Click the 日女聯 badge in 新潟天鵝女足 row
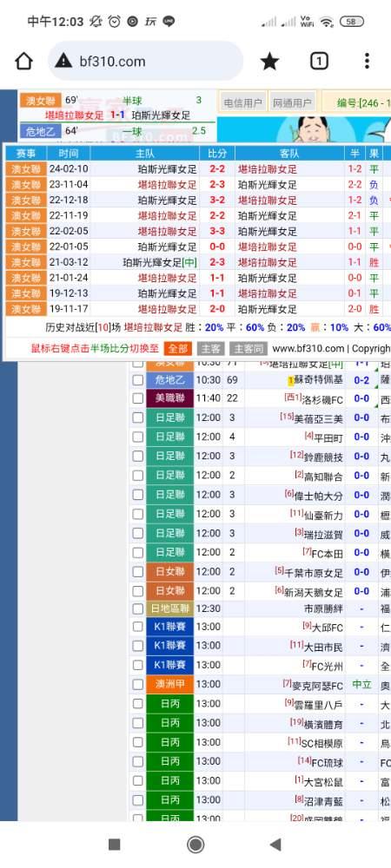This screenshot has width=391, height=868. point(170,591)
